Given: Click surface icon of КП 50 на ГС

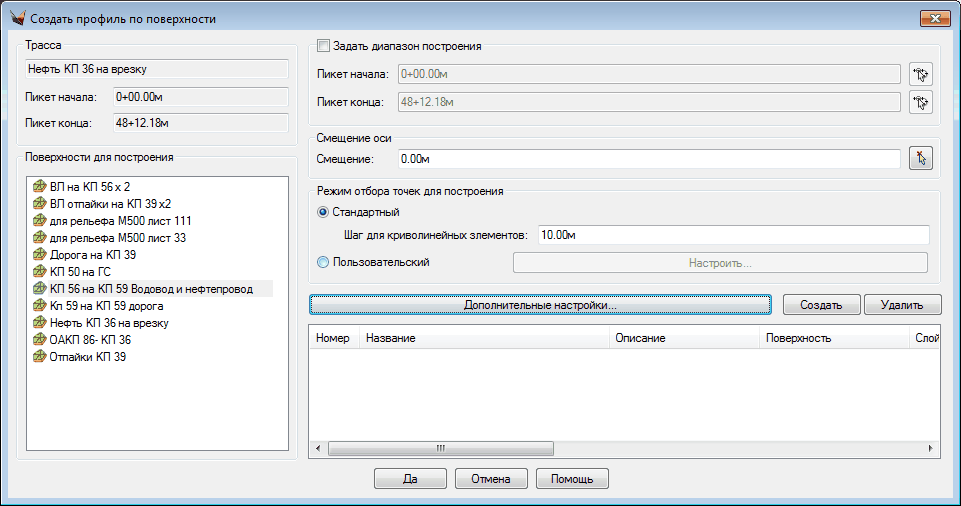Looking at the screenshot, I should point(39,272).
